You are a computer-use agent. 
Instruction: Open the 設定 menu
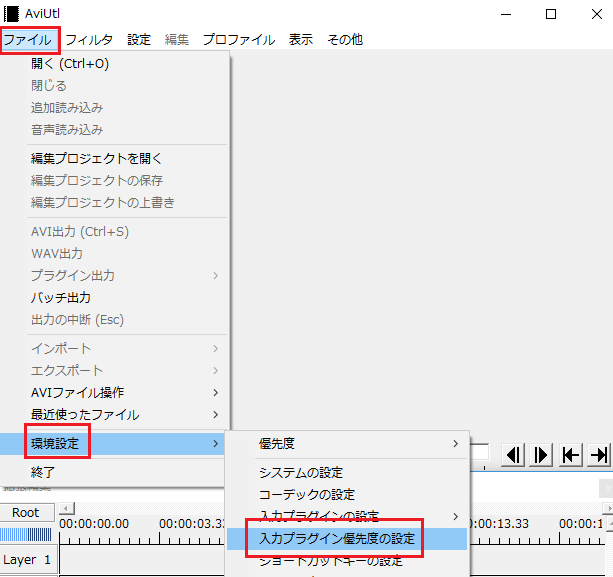[139, 39]
